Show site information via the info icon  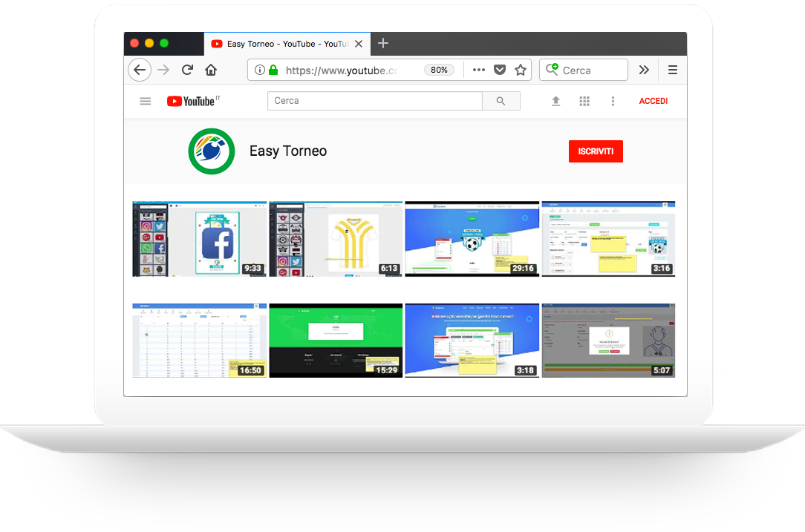[x=260, y=70]
